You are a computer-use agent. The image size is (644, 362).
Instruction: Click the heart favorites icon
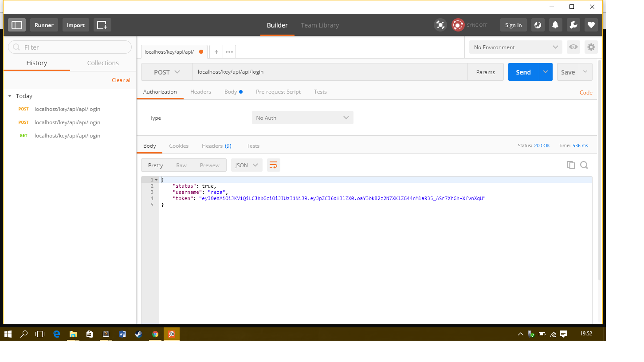click(x=591, y=25)
